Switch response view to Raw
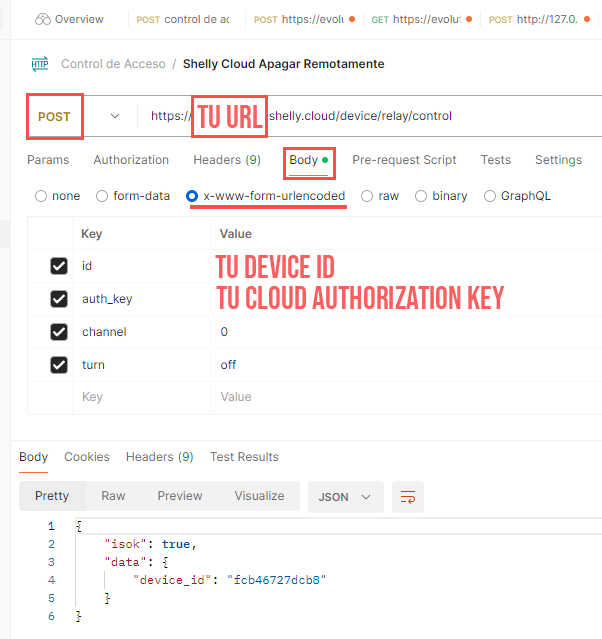Screen dimensions: 602x639 tap(113, 496)
